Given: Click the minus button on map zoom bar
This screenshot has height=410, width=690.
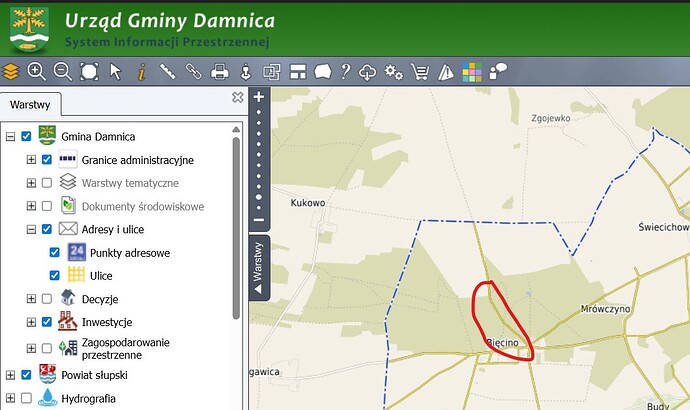Looking at the screenshot, I should [x=259, y=220].
